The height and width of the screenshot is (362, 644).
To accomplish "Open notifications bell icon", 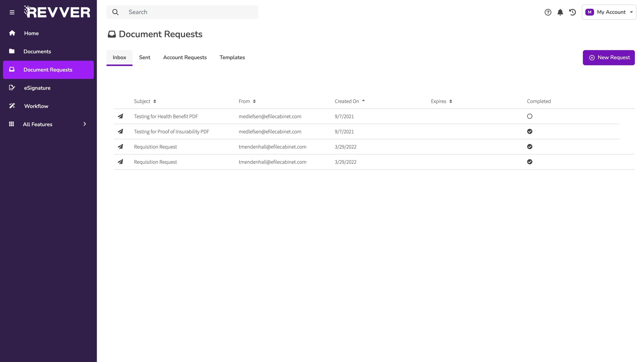I will pyautogui.click(x=560, y=12).
